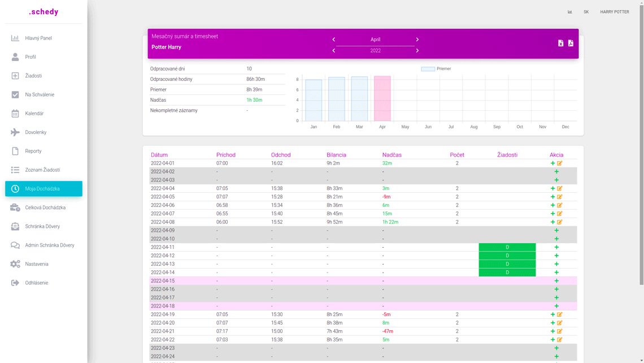Open the SK language selector

tap(586, 12)
